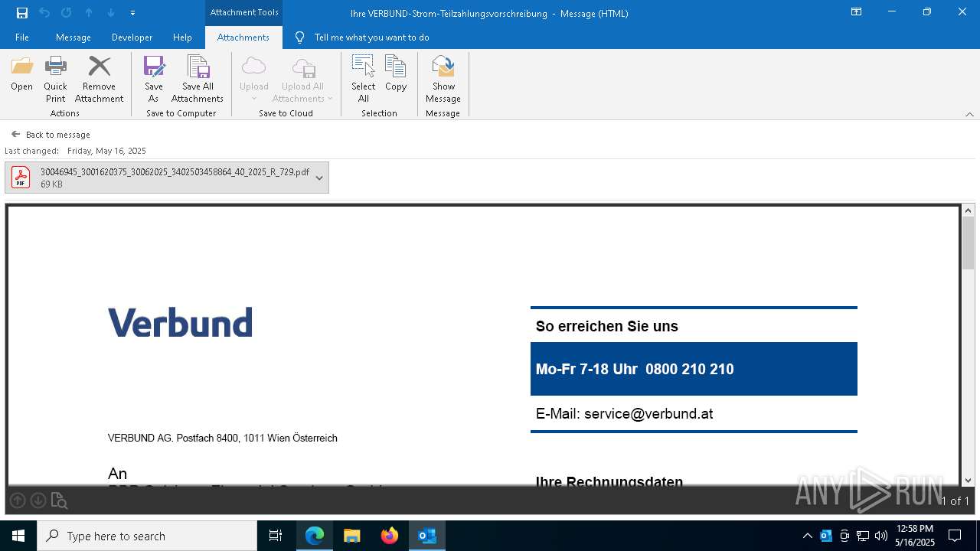This screenshot has width=980, height=551.
Task: Collapse the ribbon with the chevron
Action: pyautogui.click(x=969, y=114)
